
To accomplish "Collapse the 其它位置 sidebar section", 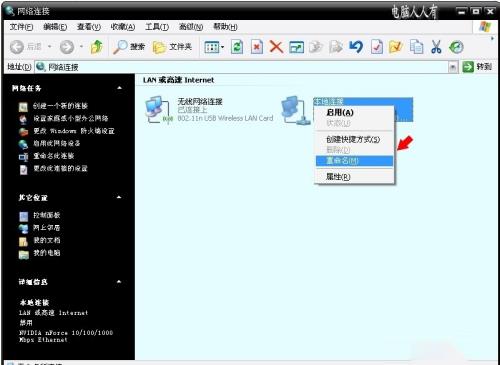I will coord(119,197).
